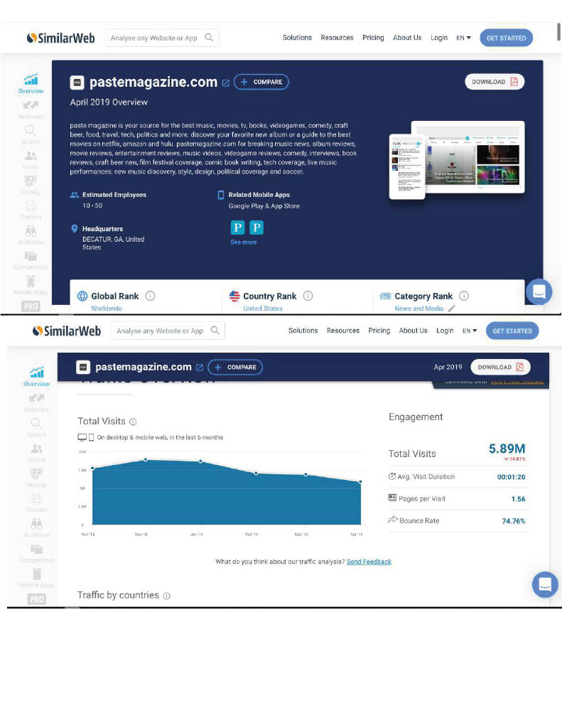Click magnifier icon in upper search bar
Screen dimensions: 562x728
click(209, 37)
